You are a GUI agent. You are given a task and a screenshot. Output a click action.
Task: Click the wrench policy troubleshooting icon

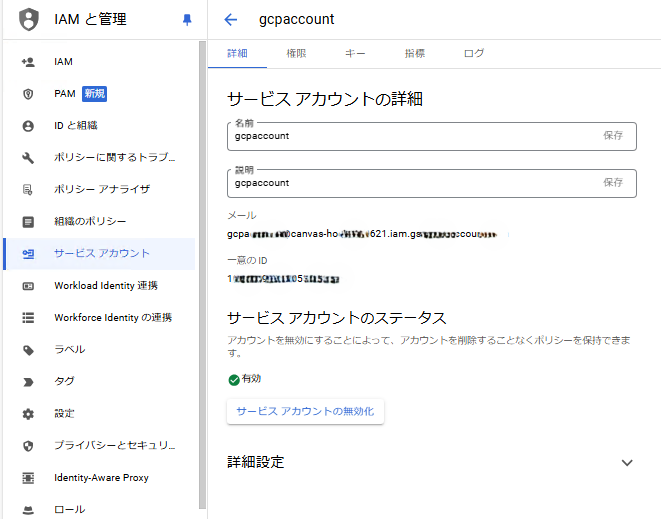point(28,158)
